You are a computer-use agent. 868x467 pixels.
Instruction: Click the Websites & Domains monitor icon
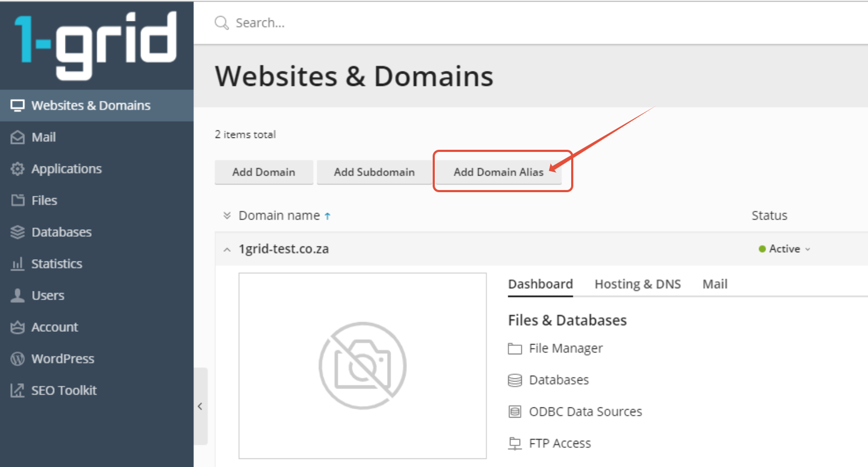18,105
